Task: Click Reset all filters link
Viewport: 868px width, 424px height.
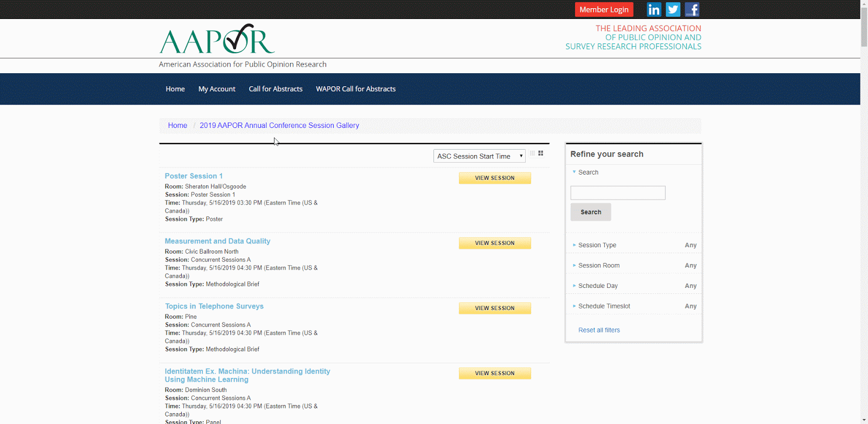Action: (599, 330)
